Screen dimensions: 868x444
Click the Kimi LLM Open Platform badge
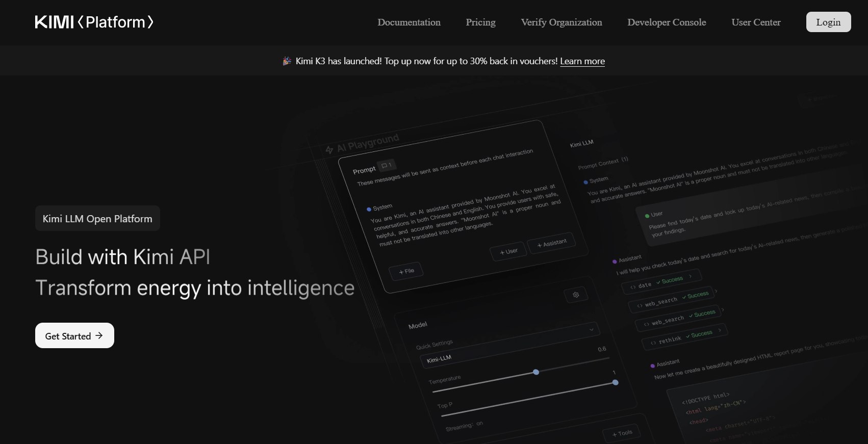coord(97,218)
